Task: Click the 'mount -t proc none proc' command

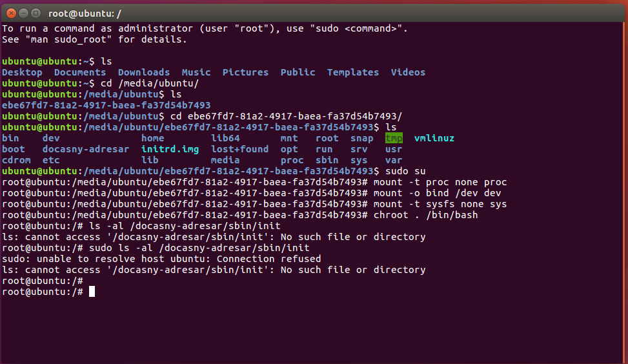Action: [x=440, y=182]
